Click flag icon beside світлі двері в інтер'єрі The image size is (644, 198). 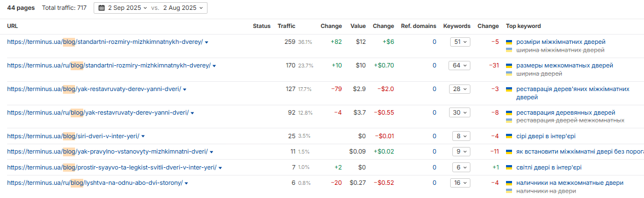tap(509, 167)
